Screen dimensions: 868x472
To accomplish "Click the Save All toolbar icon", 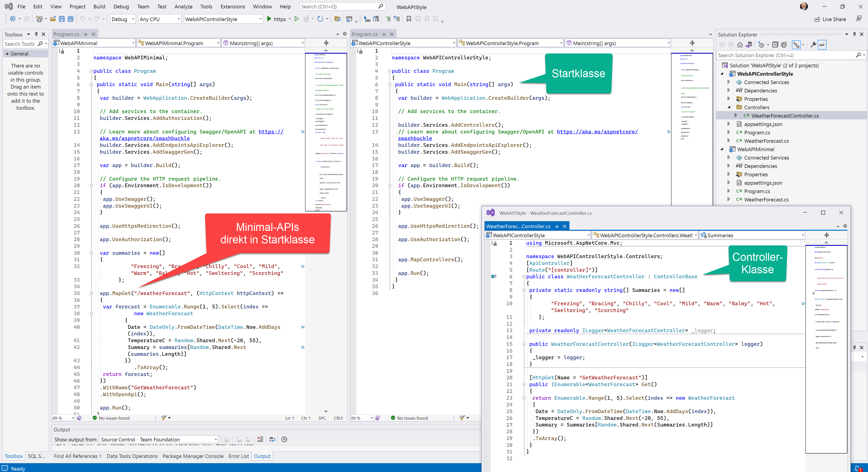I will [x=70, y=19].
